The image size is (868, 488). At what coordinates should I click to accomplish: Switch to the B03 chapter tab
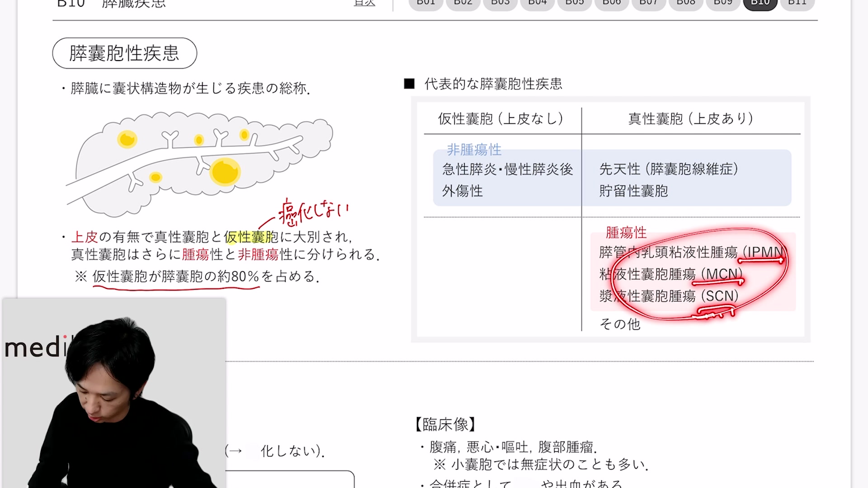pos(500,4)
